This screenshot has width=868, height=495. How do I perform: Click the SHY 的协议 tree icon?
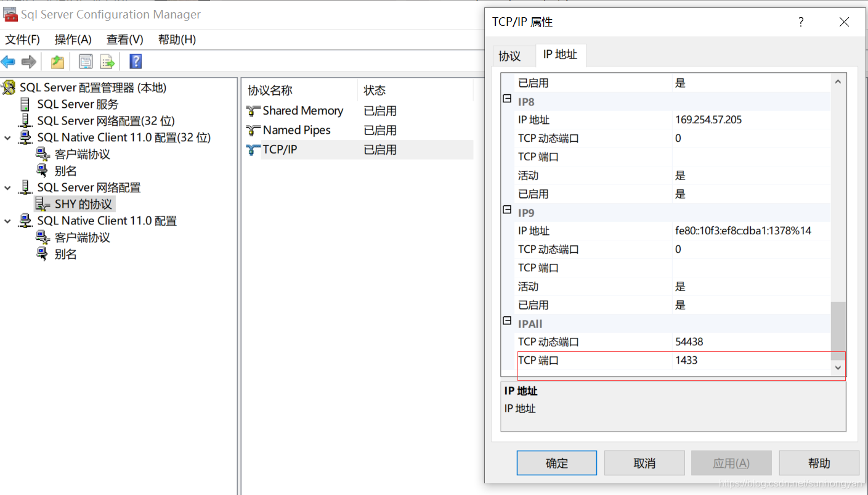tap(43, 204)
